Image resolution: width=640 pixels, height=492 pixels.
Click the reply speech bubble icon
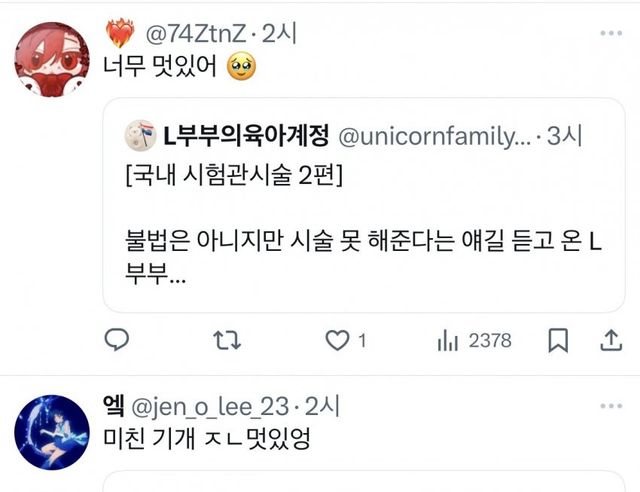click(118, 341)
